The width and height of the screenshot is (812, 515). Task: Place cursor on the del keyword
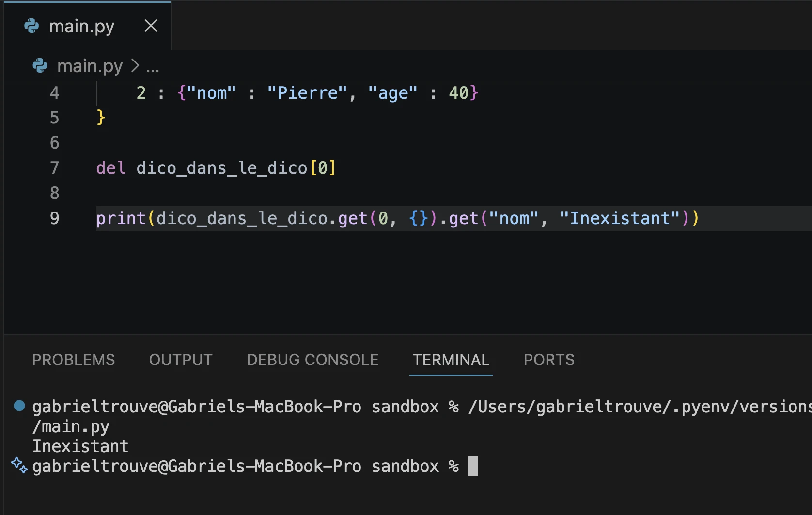tap(111, 168)
